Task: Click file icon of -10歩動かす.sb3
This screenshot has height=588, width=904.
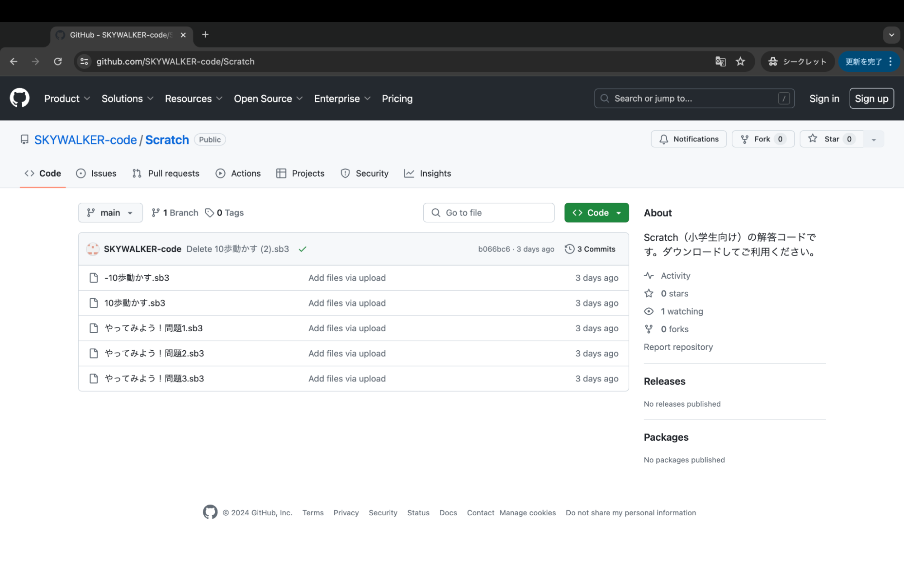Action: (x=94, y=278)
